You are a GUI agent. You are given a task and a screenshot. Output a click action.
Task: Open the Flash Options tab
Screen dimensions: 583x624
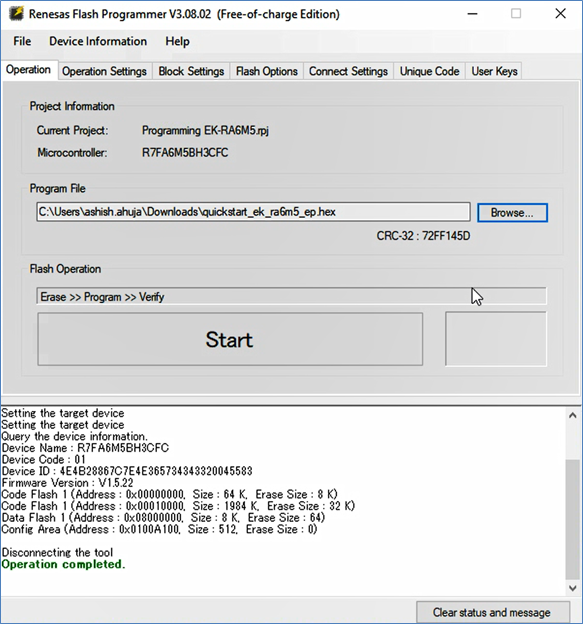tap(267, 71)
